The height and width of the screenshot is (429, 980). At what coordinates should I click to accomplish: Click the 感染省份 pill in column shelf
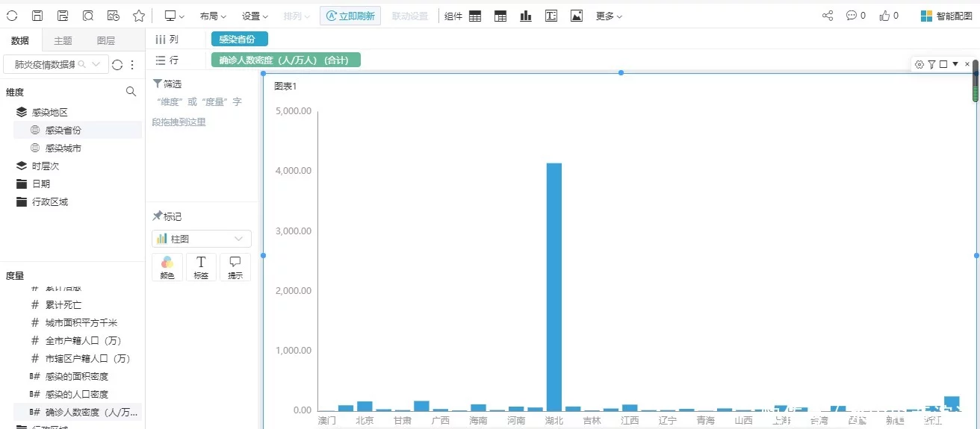[x=239, y=40]
